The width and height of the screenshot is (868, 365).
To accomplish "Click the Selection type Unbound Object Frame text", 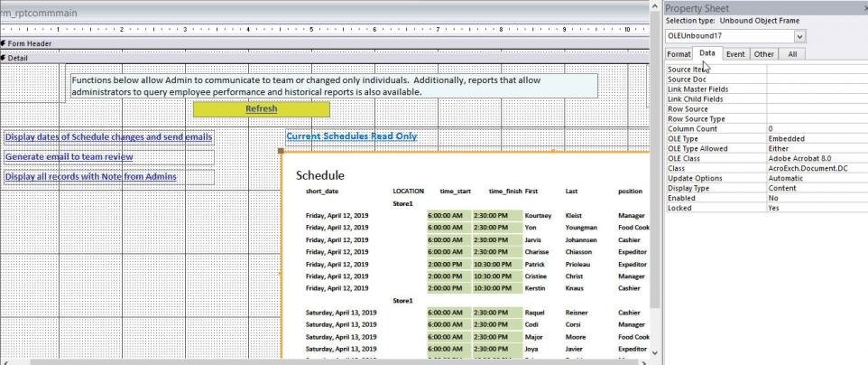I will pos(733,21).
